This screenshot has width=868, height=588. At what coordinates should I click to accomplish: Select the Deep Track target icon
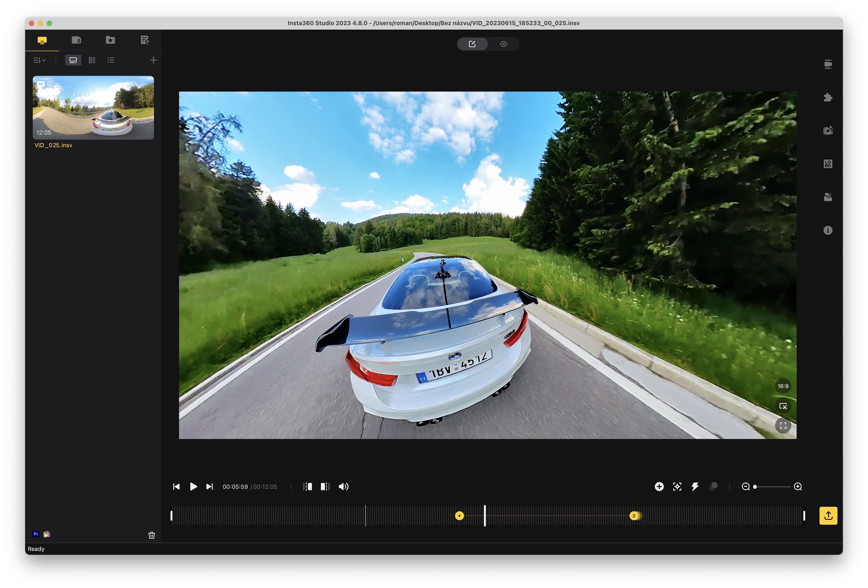tap(677, 486)
